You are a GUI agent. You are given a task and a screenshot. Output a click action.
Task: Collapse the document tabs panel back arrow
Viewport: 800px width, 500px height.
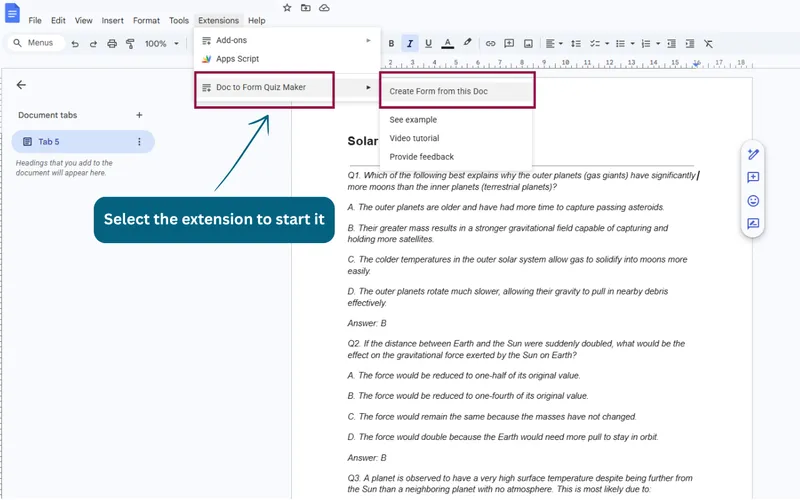pos(21,85)
